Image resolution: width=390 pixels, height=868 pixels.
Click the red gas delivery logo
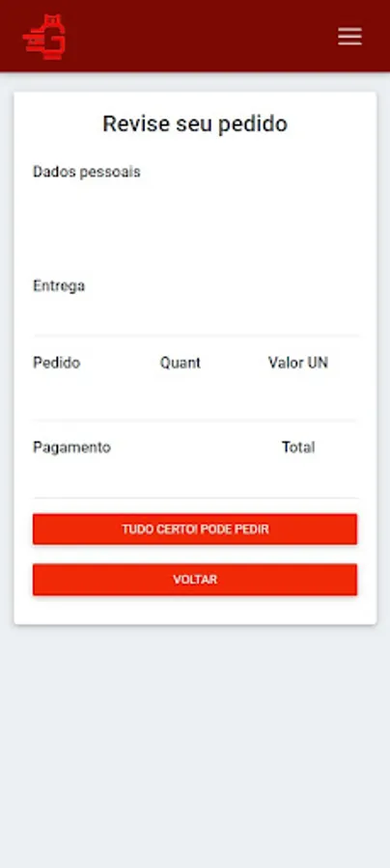(x=44, y=37)
